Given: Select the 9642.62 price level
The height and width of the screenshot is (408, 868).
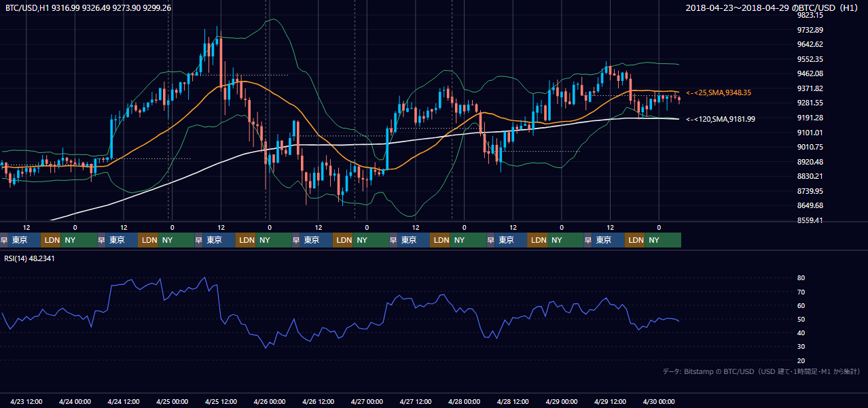Looking at the screenshot, I should [810, 44].
